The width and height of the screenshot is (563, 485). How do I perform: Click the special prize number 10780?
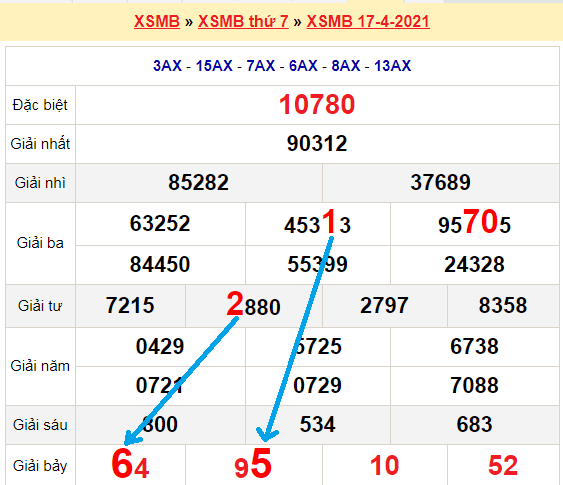click(317, 105)
